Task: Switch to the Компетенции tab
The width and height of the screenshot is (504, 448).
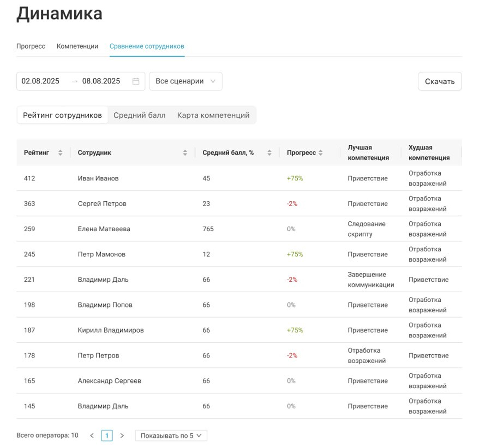Action: pos(77,46)
